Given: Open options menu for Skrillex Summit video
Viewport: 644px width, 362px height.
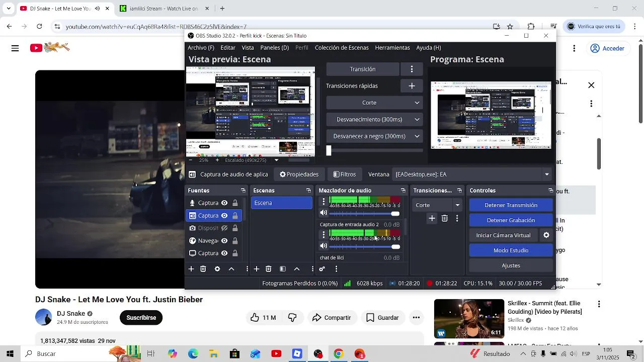Looking at the screenshot, I should (599, 304).
